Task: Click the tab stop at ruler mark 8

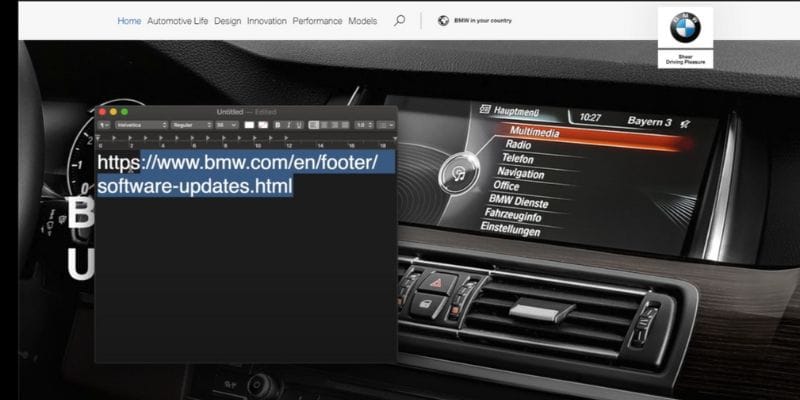Action: pyautogui.click(x=223, y=138)
